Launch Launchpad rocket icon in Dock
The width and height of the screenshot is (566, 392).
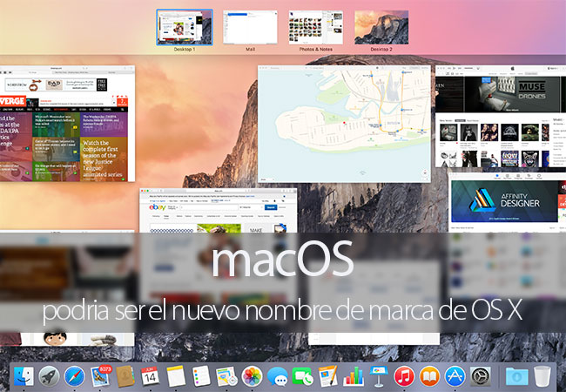49,376
